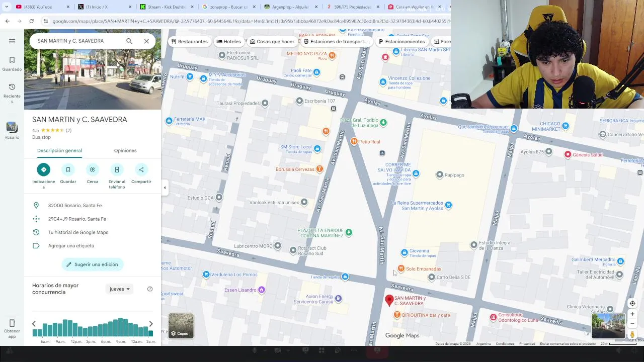This screenshot has width=644, height=362.
Task: Click Enviar al teléfono button
Action: point(117,169)
